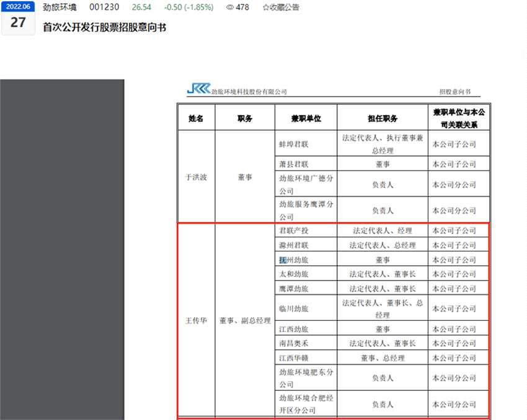Click the 劲旅环境肥东分公司 cell
527x420 pixels.
(x=306, y=378)
